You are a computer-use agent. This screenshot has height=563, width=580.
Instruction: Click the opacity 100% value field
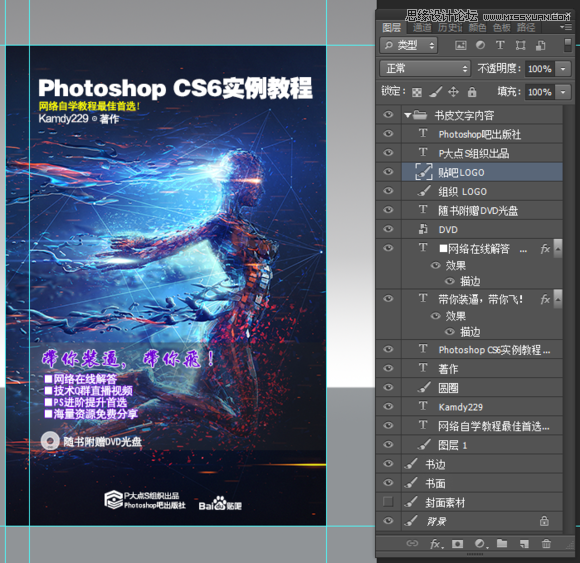pos(540,69)
